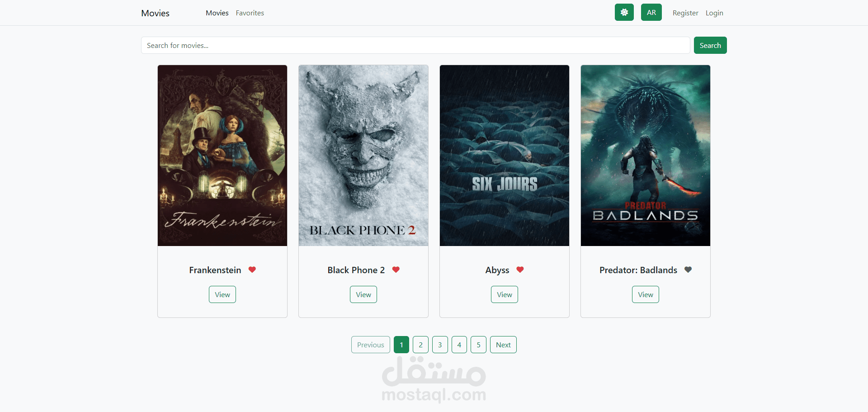The height and width of the screenshot is (412, 868).
Task: Favorite Predator: Badlands with the gray heart
Action: [x=688, y=270]
